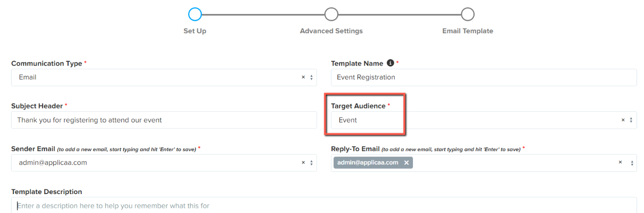Clear the Communication Type selection
Image resolution: width=644 pixels, height=213 pixels.
[x=303, y=77]
